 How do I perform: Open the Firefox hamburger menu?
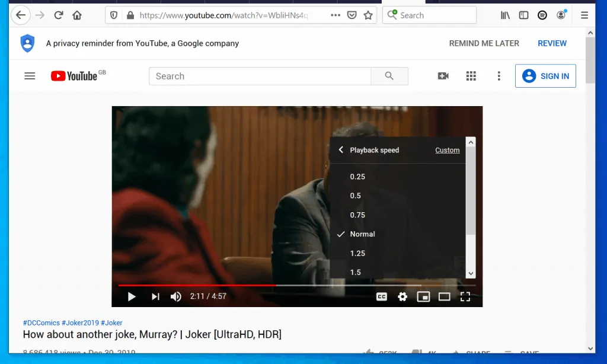(x=584, y=15)
